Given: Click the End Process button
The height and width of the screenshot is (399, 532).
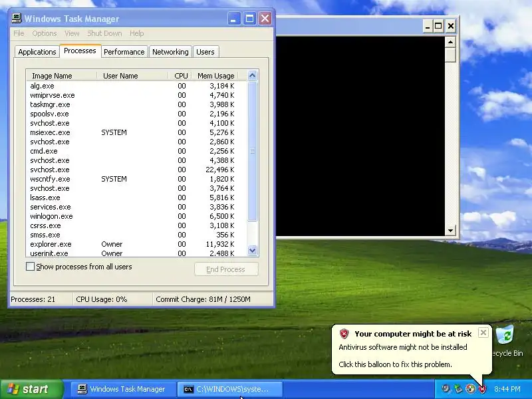Looking at the screenshot, I should coord(226,269).
